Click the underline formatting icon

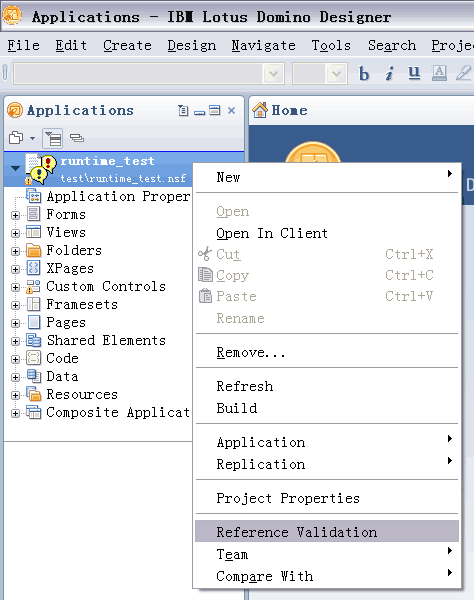click(414, 73)
